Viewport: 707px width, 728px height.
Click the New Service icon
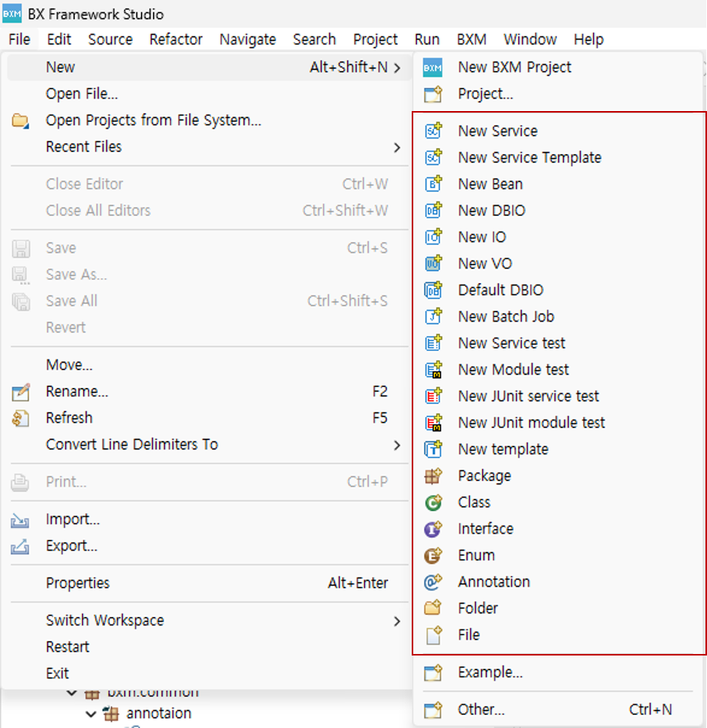(433, 131)
